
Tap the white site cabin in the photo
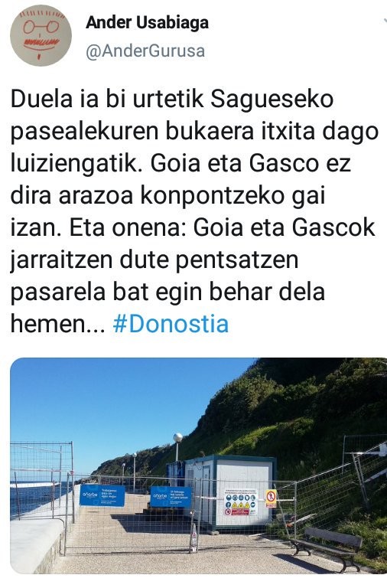click(230, 492)
